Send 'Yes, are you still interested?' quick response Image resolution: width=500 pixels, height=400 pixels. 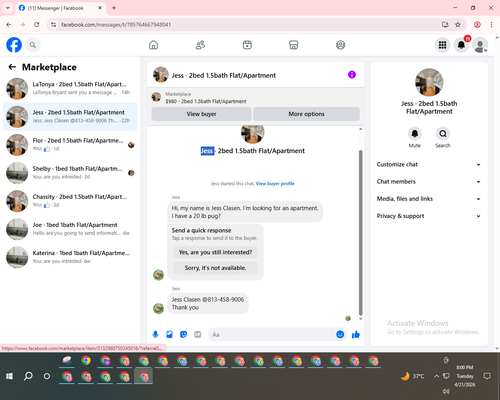[215, 252]
